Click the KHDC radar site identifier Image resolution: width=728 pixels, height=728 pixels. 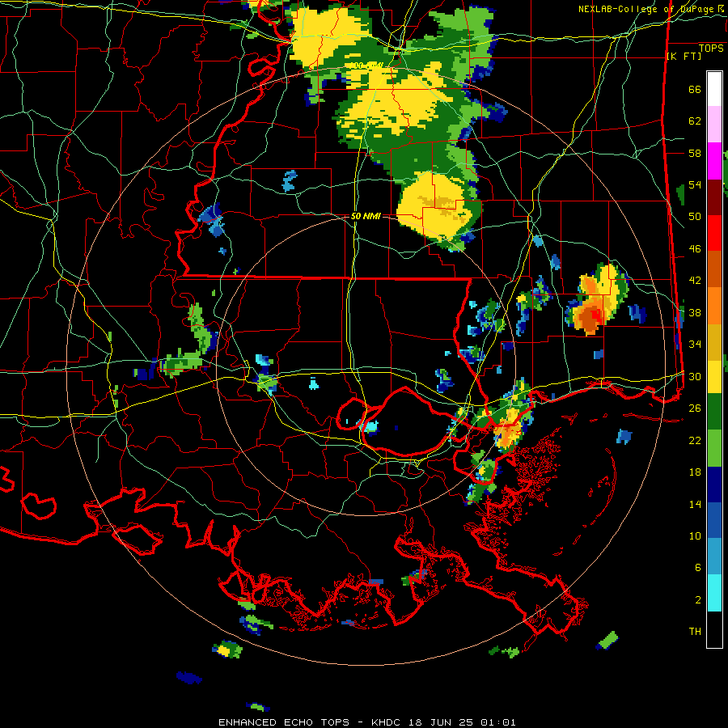pyautogui.click(x=387, y=722)
